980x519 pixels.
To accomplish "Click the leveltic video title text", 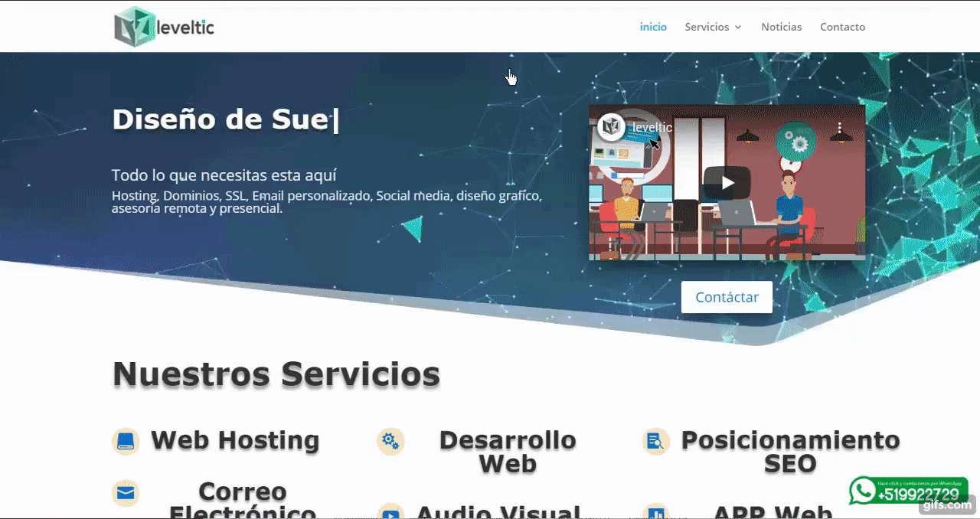I will point(652,127).
